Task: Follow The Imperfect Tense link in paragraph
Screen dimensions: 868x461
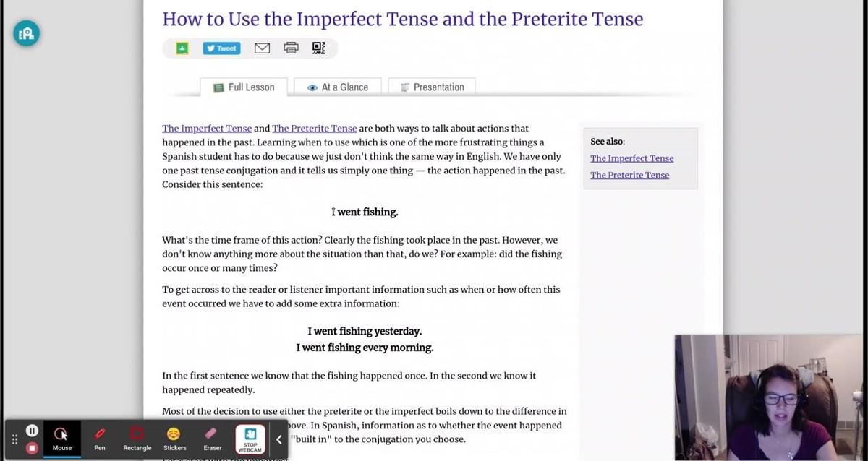Action: click(207, 129)
